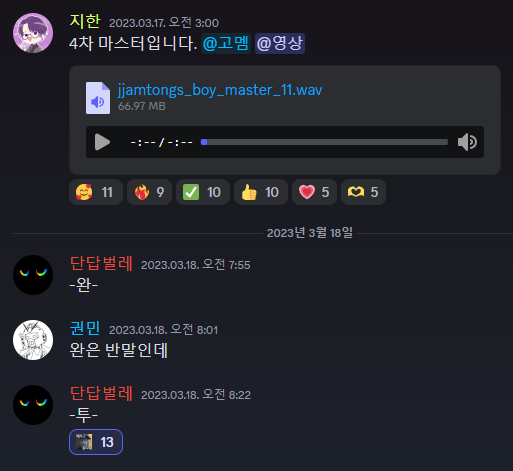
Task: Click 단답벌레's avatar on -투- message
Action: pyautogui.click(x=33, y=405)
